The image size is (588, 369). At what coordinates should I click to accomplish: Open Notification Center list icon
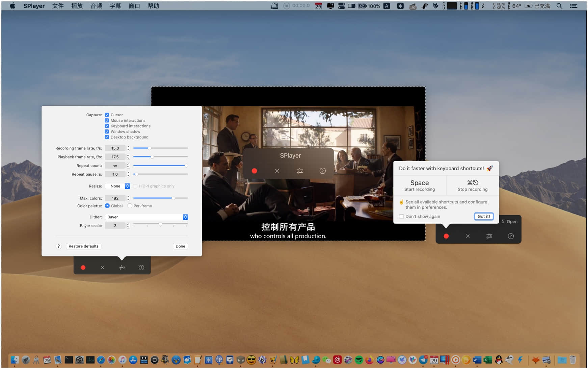[x=573, y=6]
